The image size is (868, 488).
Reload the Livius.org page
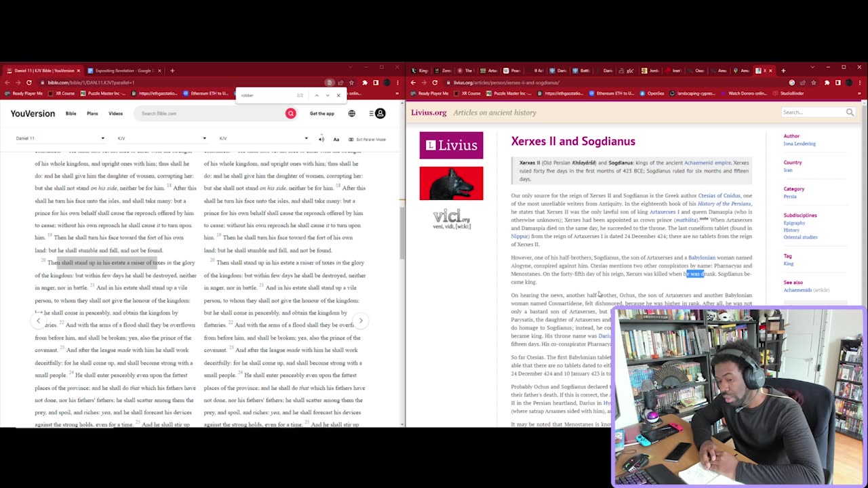point(435,83)
